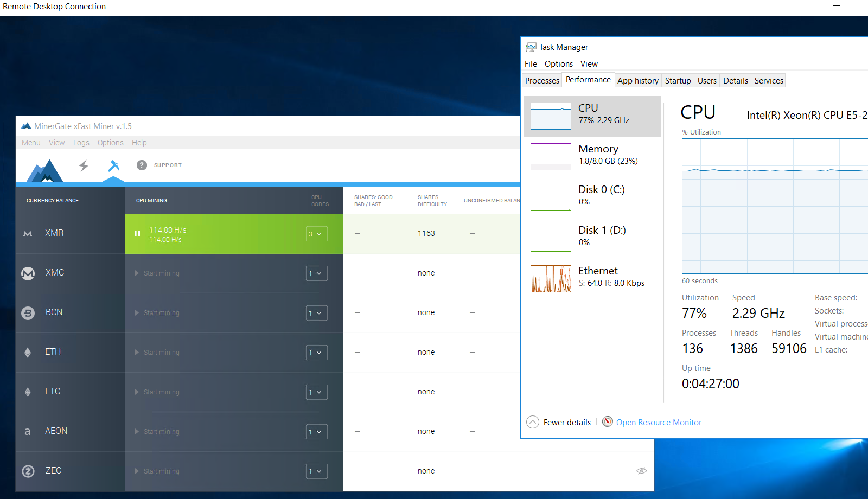This screenshot has height=499, width=868.
Task: Click the SUPPORT link in MinerGate
Action: pyautogui.click(x=168, y=165)
